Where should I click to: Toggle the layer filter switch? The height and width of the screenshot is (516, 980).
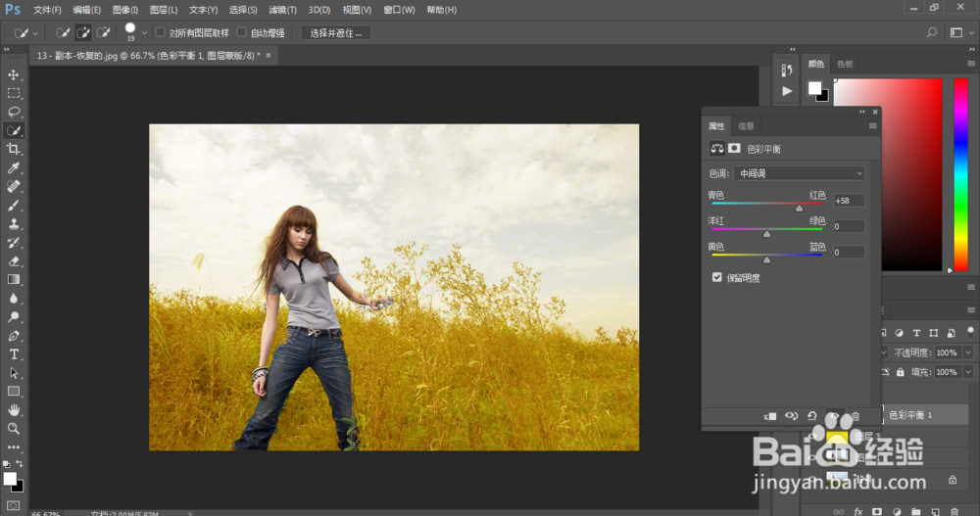point(970,331)
